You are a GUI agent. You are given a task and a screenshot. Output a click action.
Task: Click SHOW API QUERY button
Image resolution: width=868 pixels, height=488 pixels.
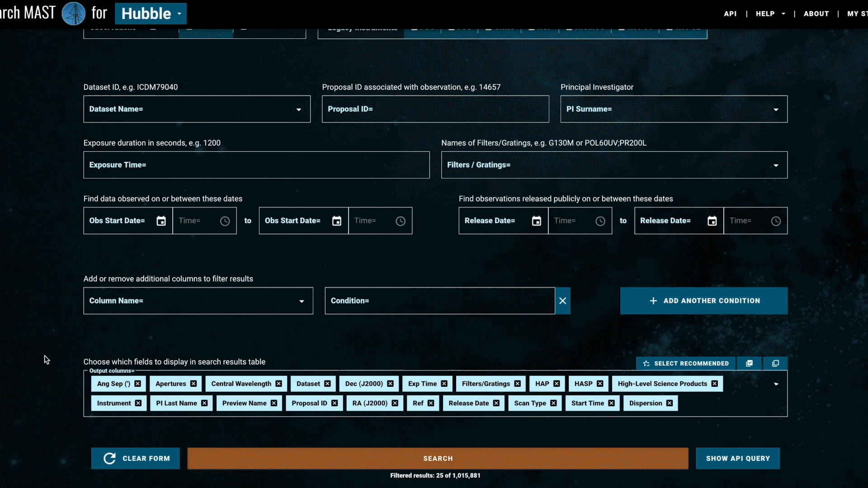[738, 458]
